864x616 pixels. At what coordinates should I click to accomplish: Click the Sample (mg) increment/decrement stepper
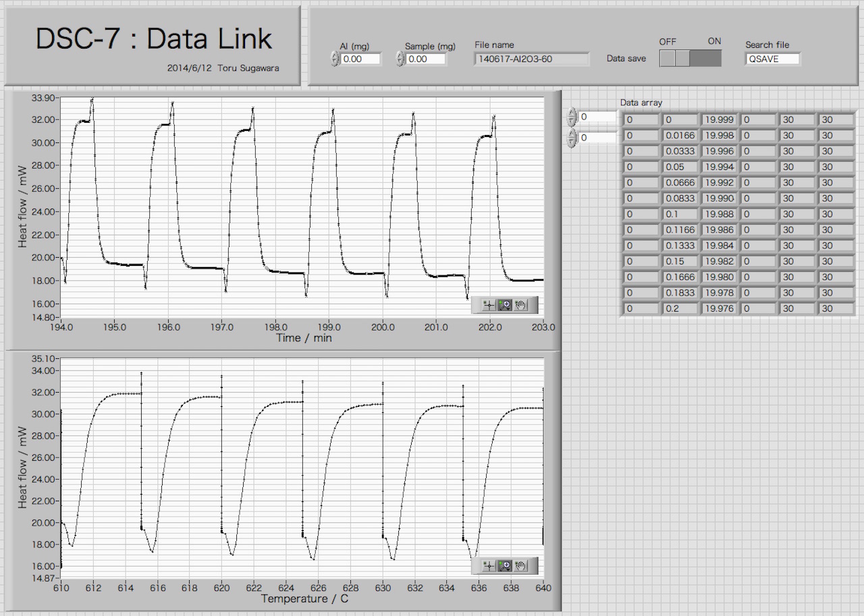[400, 59]
